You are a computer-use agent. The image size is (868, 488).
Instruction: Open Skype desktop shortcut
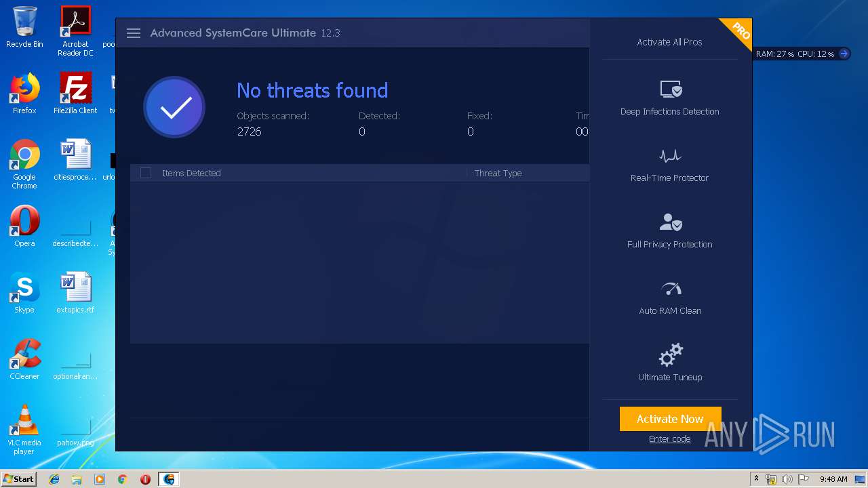(24, 293)
